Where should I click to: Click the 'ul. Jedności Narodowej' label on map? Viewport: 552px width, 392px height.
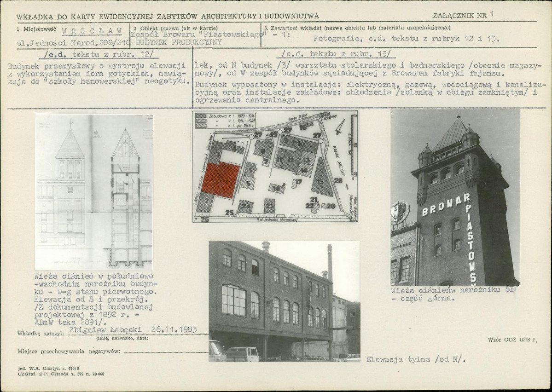279,219
